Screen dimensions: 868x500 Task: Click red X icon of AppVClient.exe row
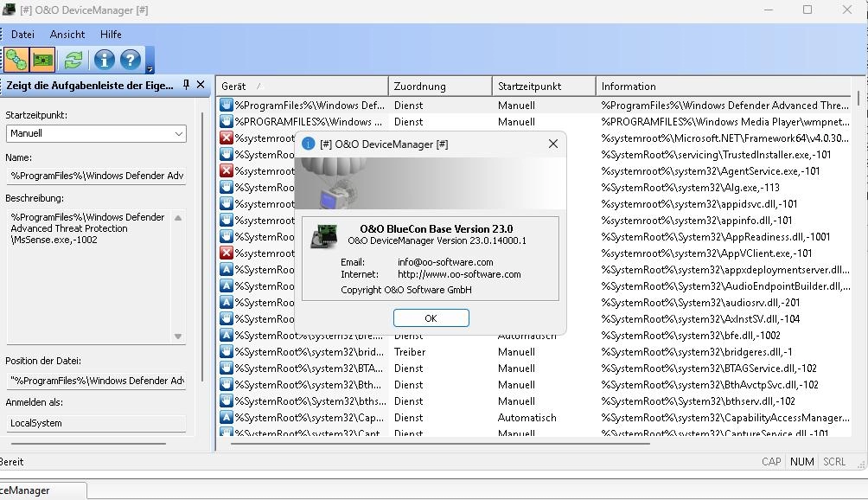click(226, 253)
